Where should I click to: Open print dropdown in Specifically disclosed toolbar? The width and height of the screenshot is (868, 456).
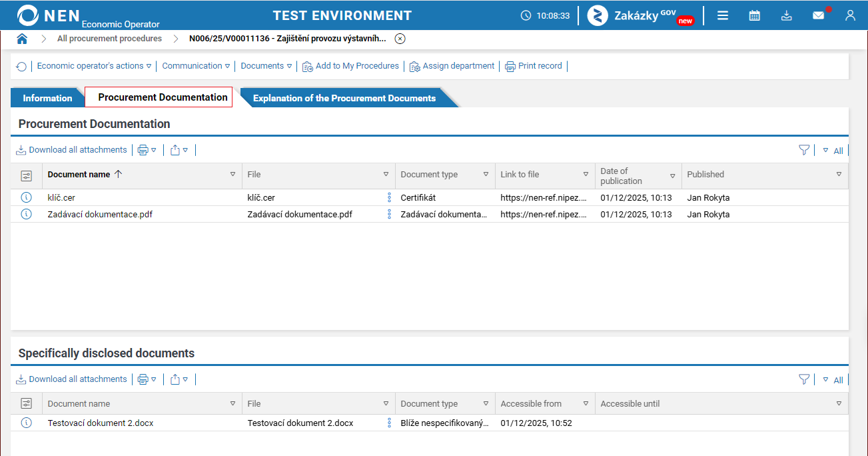click(x=147, y=379)
